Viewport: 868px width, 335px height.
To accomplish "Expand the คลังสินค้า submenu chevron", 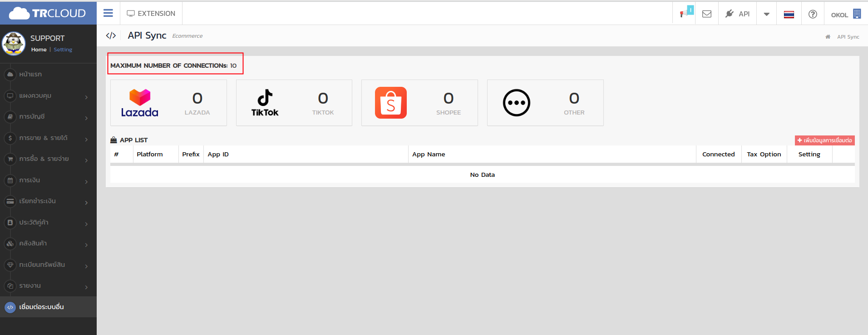I will coord(86,245).
